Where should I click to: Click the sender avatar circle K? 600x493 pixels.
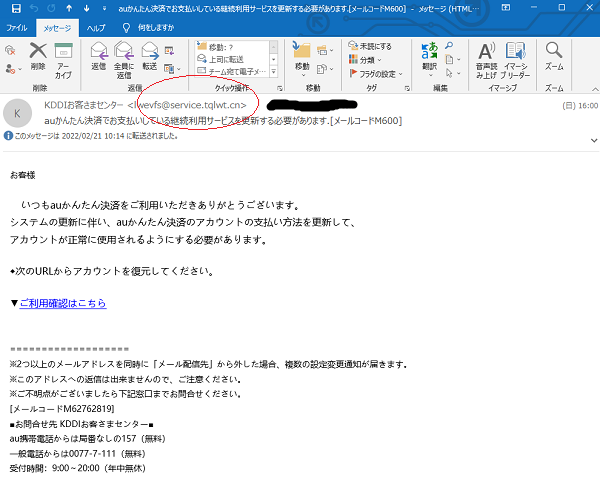[17, 113]
